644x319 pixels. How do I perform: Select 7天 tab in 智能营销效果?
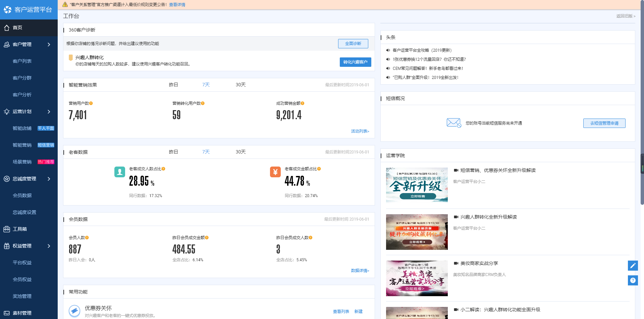[206, 85]
